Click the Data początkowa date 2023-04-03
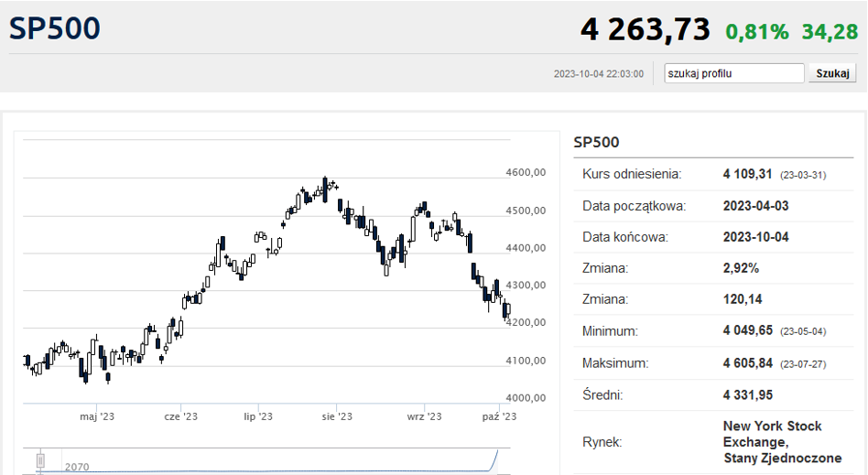 [755, 206]
